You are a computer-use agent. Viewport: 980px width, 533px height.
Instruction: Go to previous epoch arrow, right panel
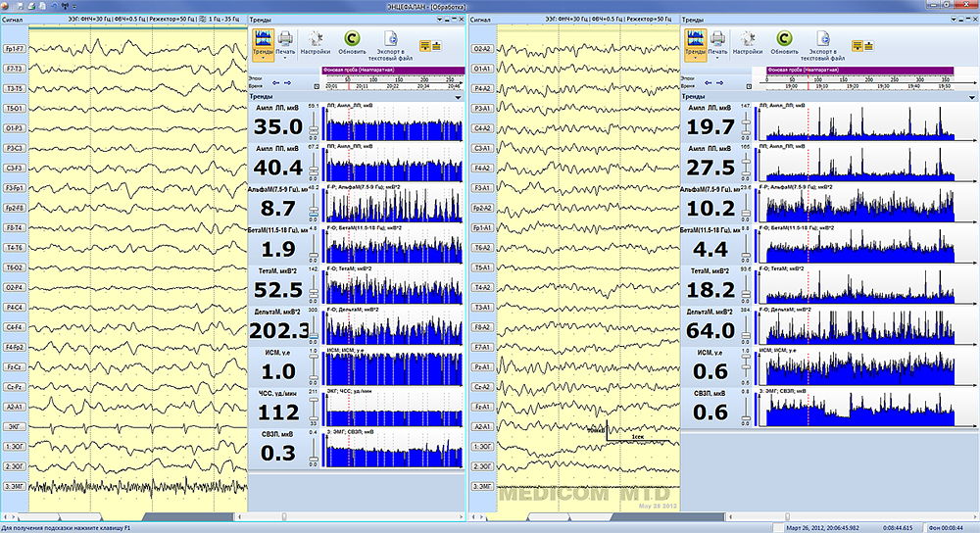[709, 82]
